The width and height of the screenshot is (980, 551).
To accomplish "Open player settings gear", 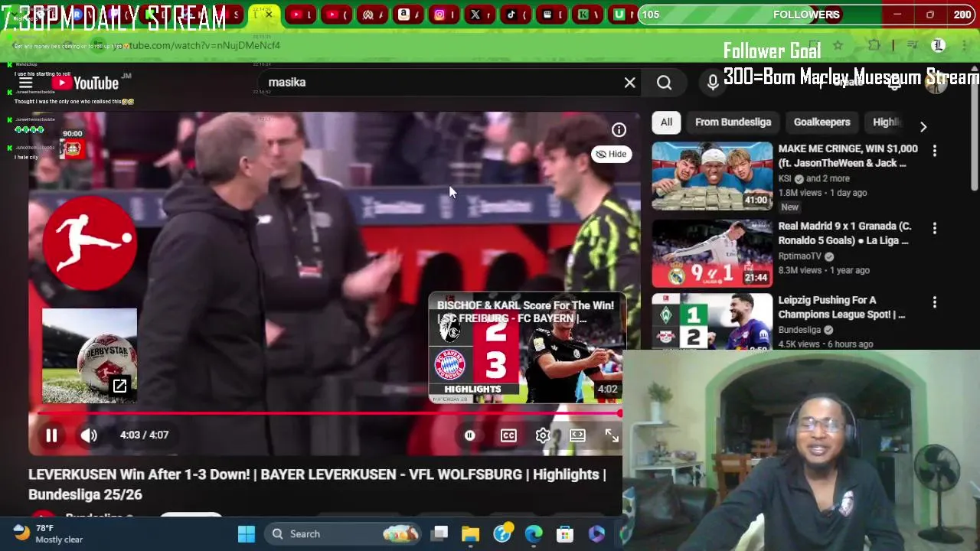I will click(x=543, y=435).
